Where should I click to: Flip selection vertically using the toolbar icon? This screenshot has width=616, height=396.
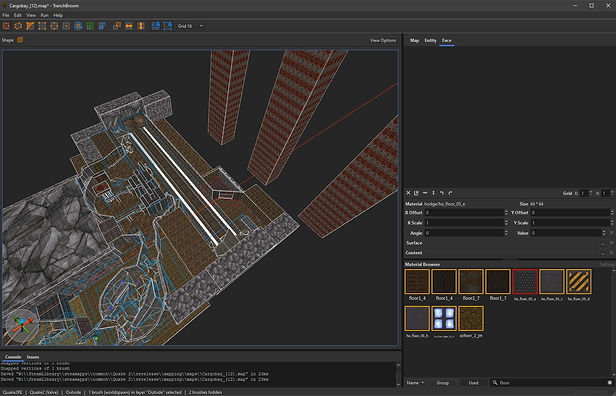141,26
